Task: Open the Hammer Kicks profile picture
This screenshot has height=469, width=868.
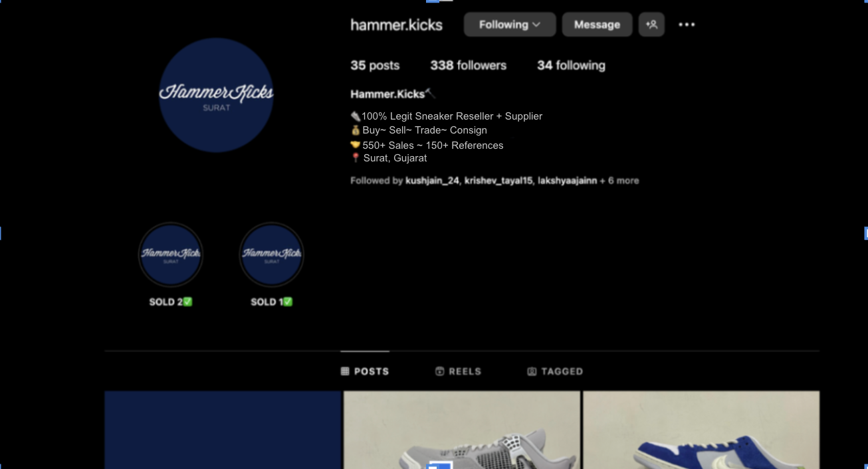Action: click(216, 95)
